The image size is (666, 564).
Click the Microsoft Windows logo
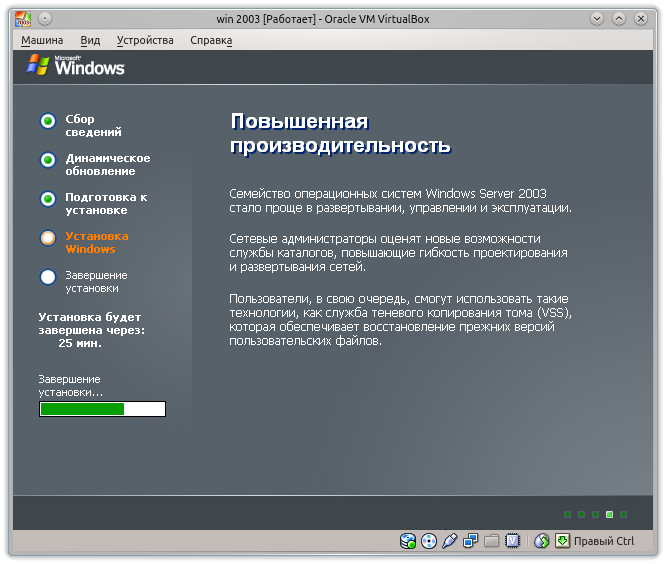pyautogui.click(x=76, y=65)
